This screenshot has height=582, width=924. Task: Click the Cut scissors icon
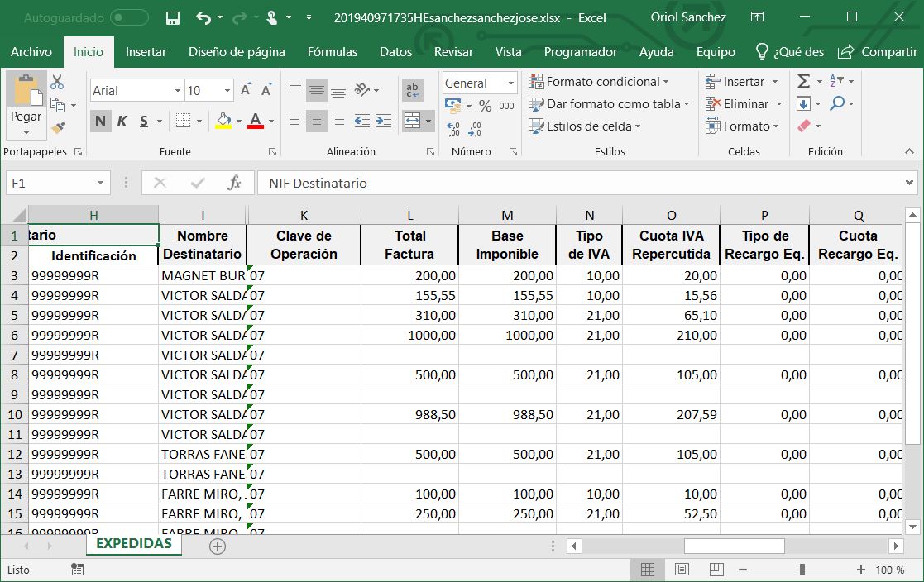tap(57, 82)
